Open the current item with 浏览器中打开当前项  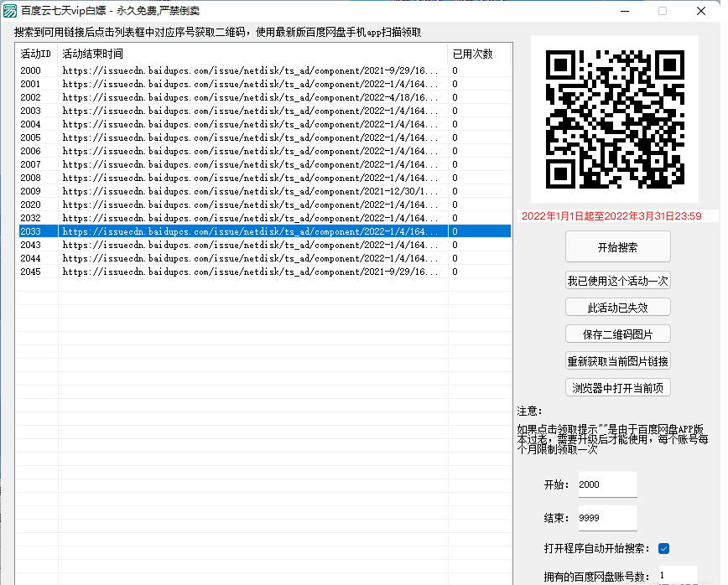coord(617,388)
